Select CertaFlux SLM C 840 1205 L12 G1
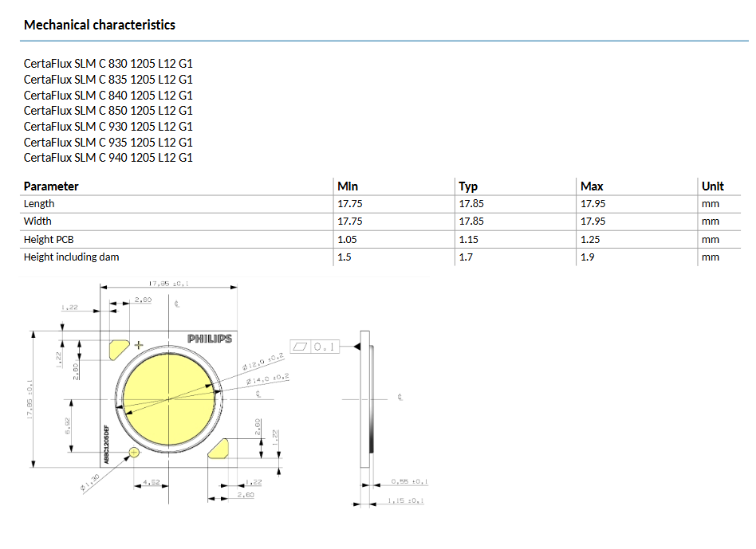Screen dimensions: 756x549 coord(108,96)
